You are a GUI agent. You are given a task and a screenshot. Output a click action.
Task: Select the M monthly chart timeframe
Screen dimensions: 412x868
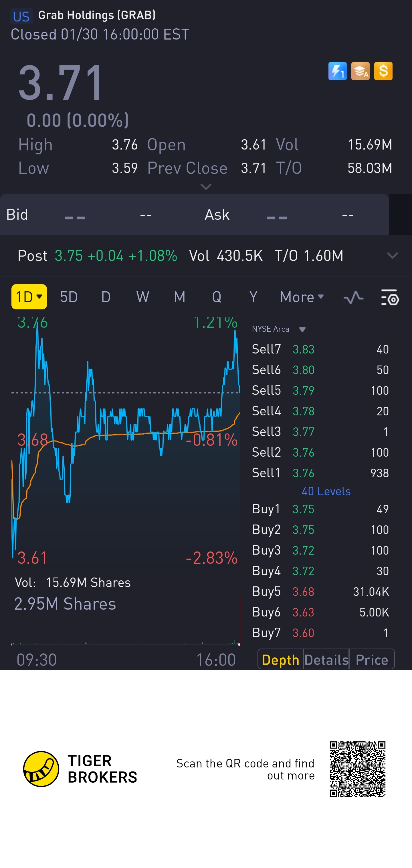click(x=179, y=297)
